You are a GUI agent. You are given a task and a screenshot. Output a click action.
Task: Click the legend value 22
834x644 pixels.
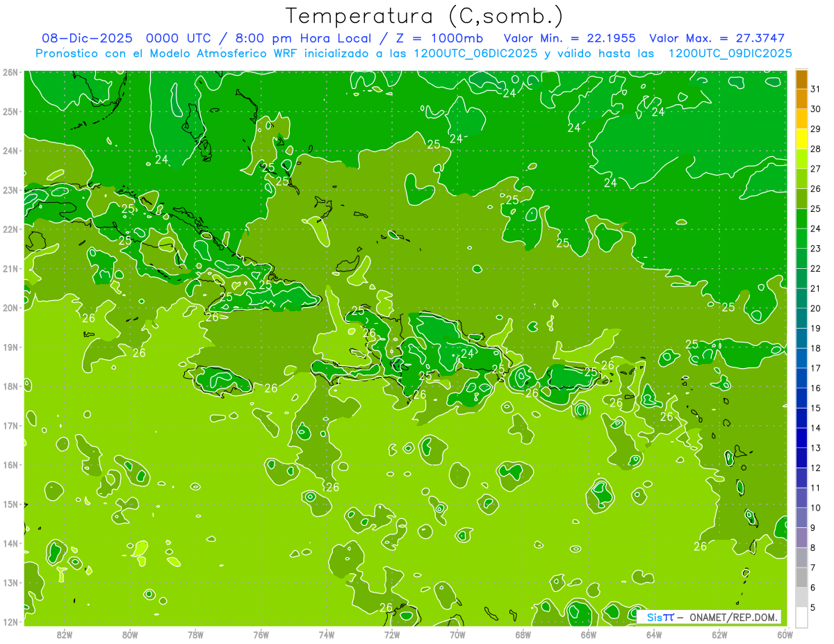[815, 268]
